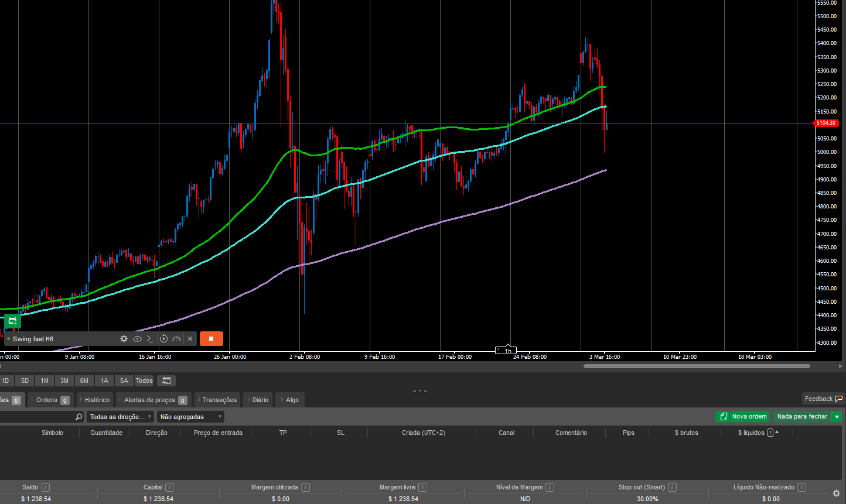Stop the running cBot with orange button
Screen dimensions: 846x504
(211, 339)
